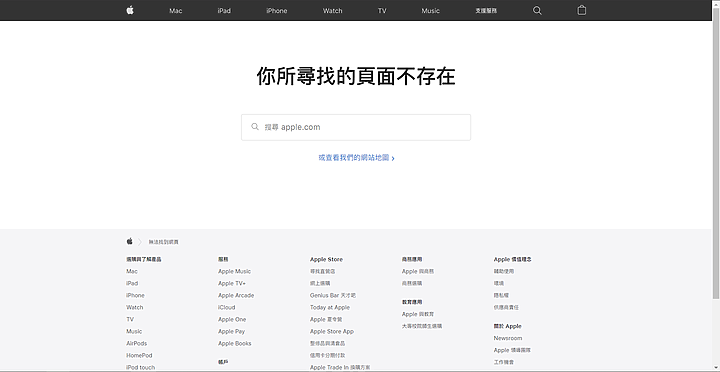Open 輔助使用 under Apple 價值理念
Viewport: 720px width, 372px height.
coord(504,271)
